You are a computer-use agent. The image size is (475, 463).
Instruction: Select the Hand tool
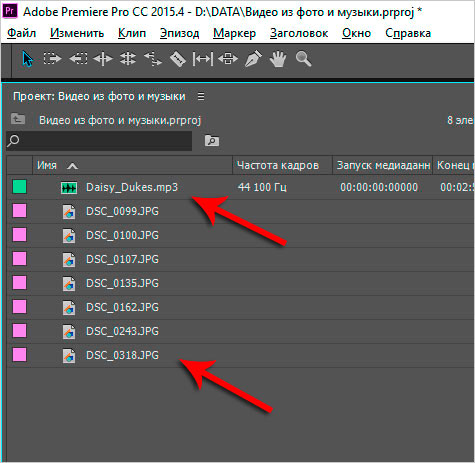click(x=278, y=59)
